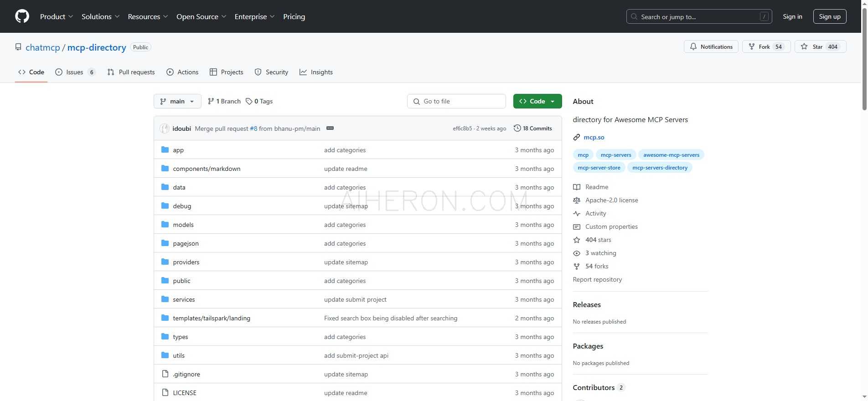This screenshot has height=401, width=868.
Task: Click the Sign in link
Action: pyautogui.click(x=792, y=16)
